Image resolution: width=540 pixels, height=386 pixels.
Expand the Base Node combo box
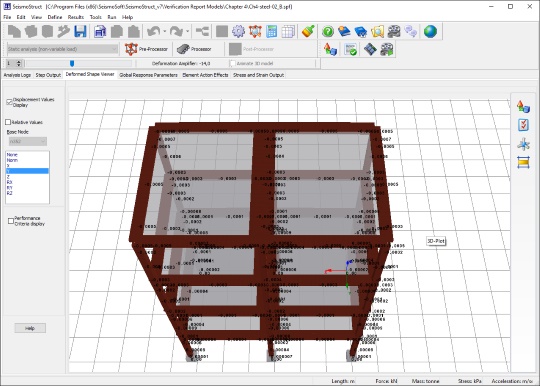point(28,141)
